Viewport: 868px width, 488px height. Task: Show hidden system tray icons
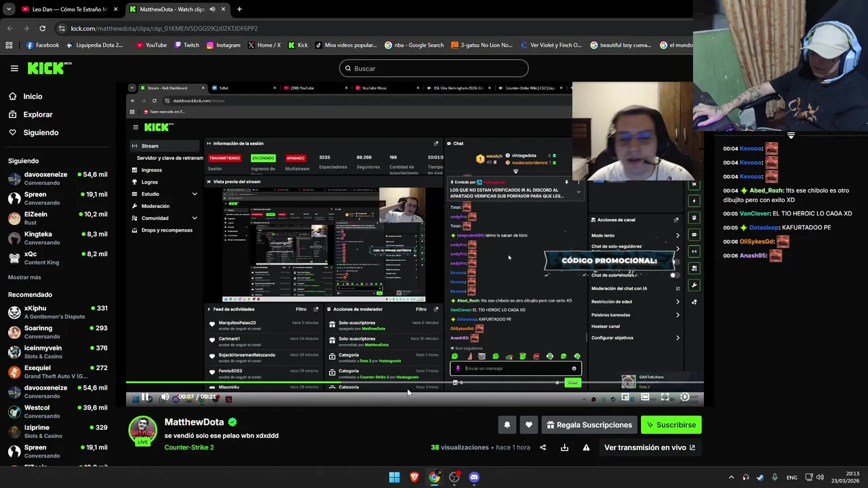(x=731, y=477)
